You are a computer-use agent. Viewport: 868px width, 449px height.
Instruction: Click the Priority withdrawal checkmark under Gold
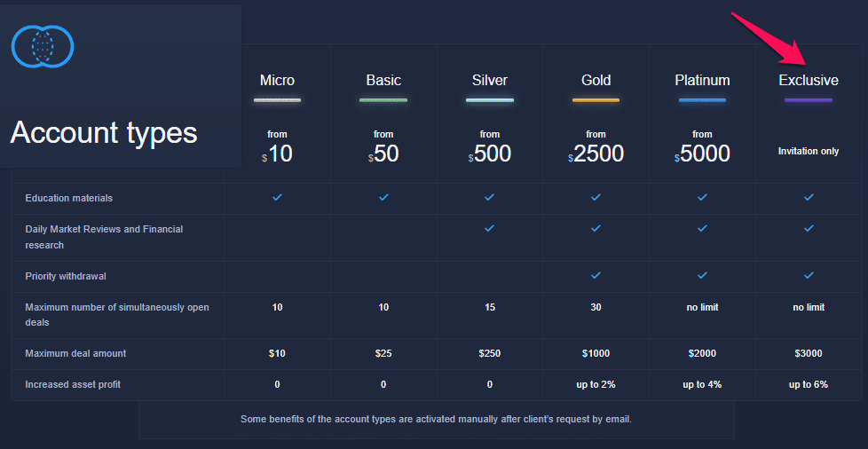point(596,275)
